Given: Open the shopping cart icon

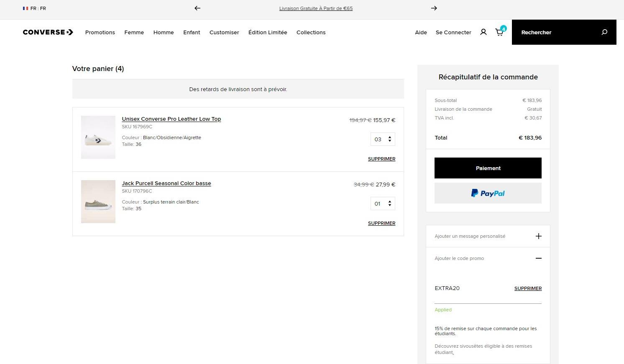Looking at the screenshot, I should click(x=500, y=31).
